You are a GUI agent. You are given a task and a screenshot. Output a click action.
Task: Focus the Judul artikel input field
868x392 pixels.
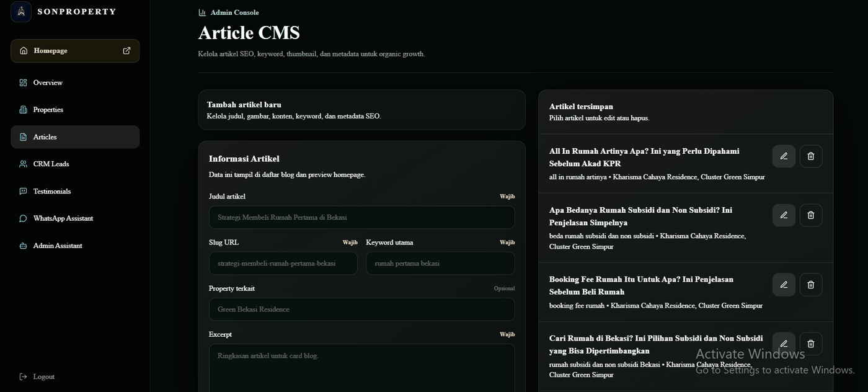click(361, 218)
